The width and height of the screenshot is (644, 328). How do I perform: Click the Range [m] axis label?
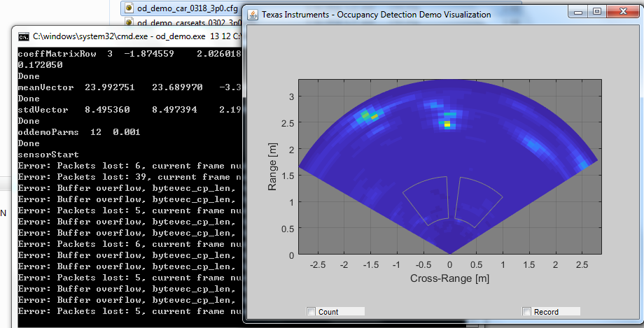(x=272, y=166)
